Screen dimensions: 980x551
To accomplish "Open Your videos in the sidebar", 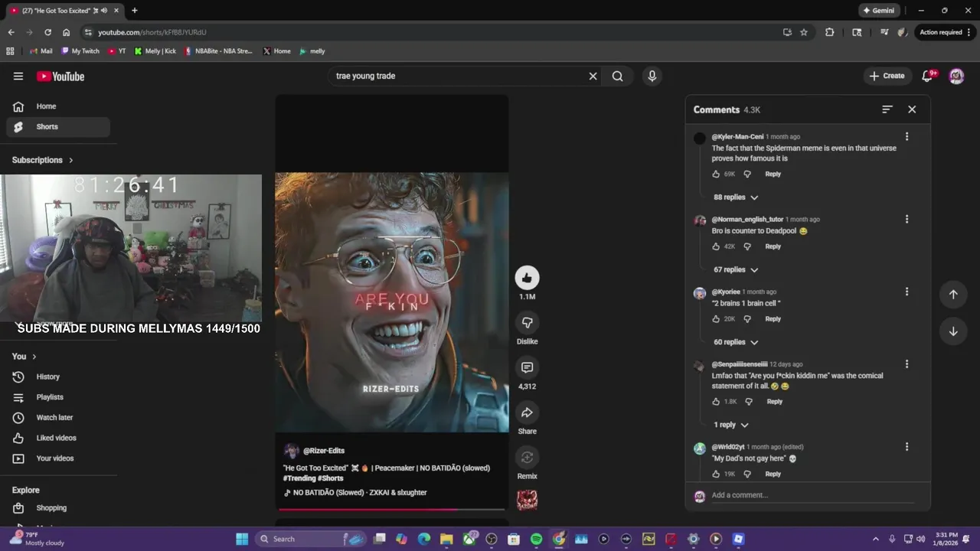I will (58, 458).
